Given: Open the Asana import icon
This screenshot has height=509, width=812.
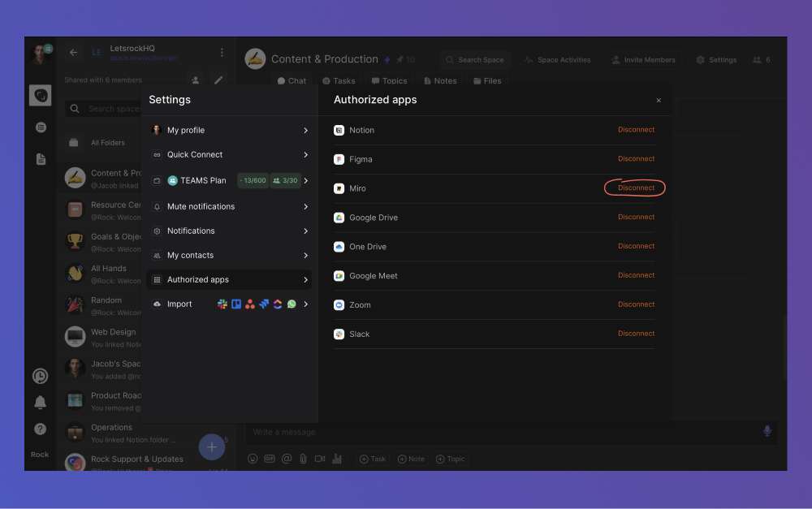Looking at the screenshot, I should 249,304.
